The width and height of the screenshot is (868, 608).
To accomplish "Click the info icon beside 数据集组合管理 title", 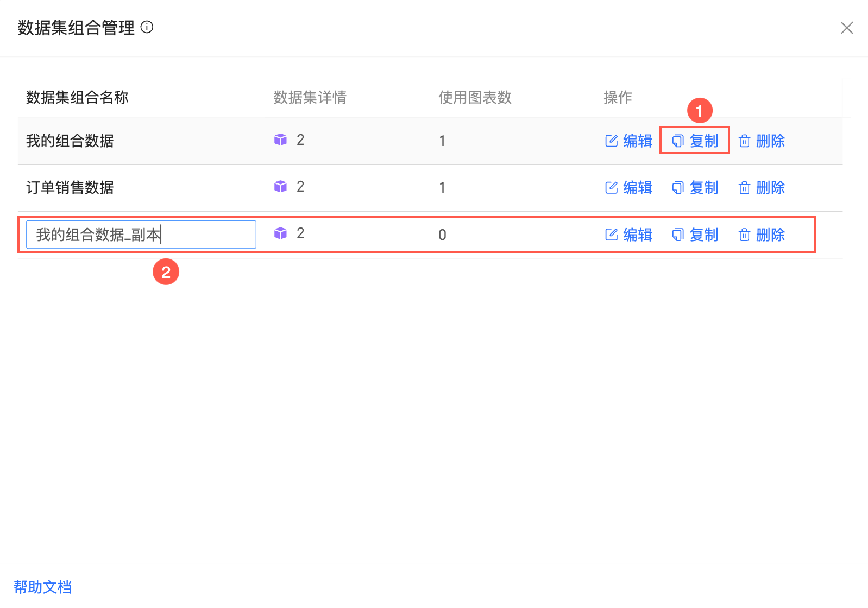I will (x=147, y=27).
